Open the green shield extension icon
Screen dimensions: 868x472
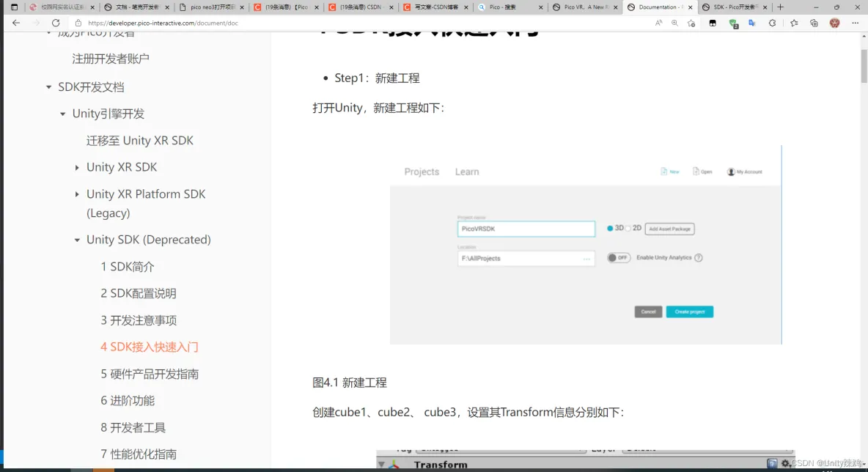734,23
